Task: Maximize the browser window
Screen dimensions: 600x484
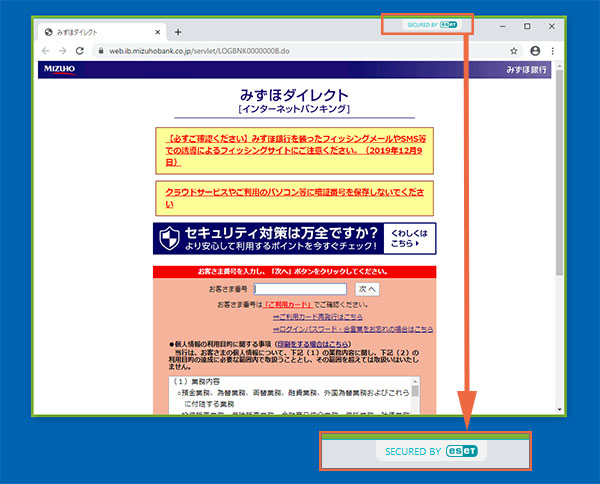Action: point(527,26)
